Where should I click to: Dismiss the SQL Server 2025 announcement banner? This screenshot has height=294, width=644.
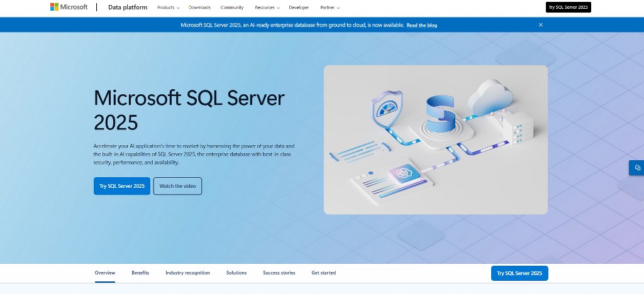(x=540, y=25)
